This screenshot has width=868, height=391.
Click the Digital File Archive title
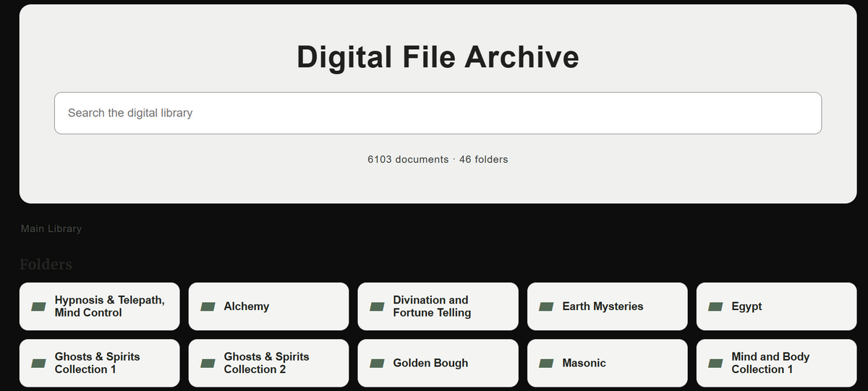[x=438, y=57]
